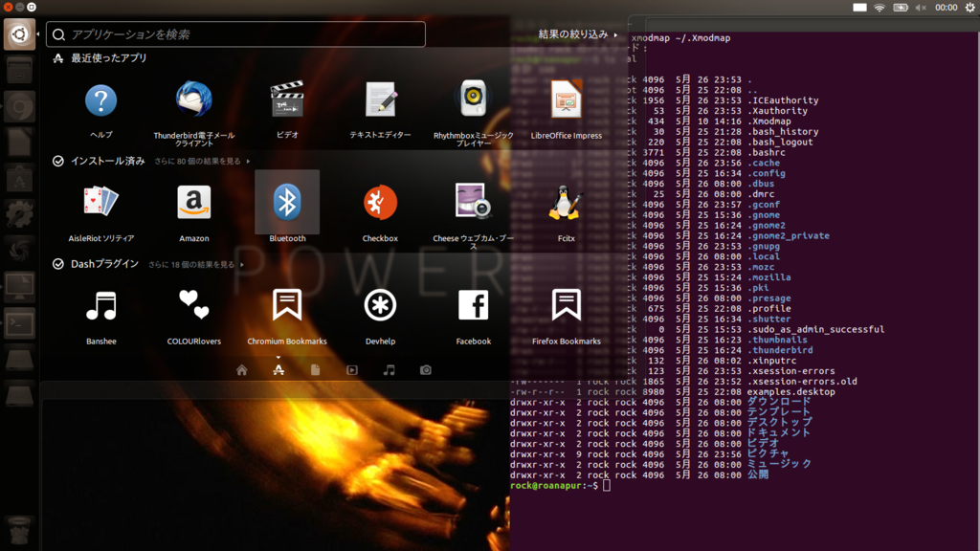Click the Ubuntu Dash launcher button
Screen dimensions: 980x551
click(x=19, y=33)
